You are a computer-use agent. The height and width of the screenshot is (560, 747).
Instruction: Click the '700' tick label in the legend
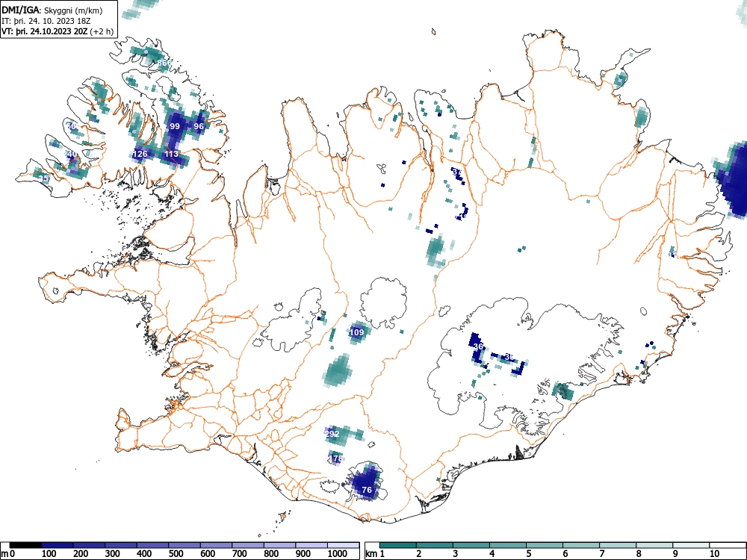click(240, 554)
